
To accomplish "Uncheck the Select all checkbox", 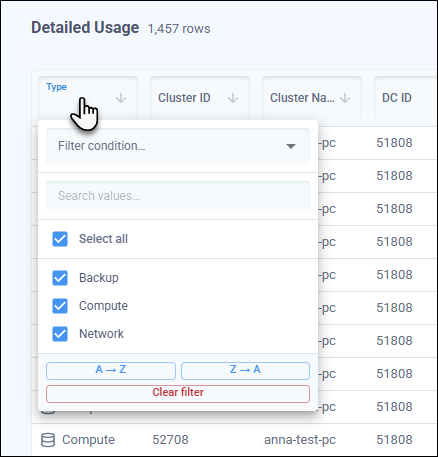I will coord(60,239).
